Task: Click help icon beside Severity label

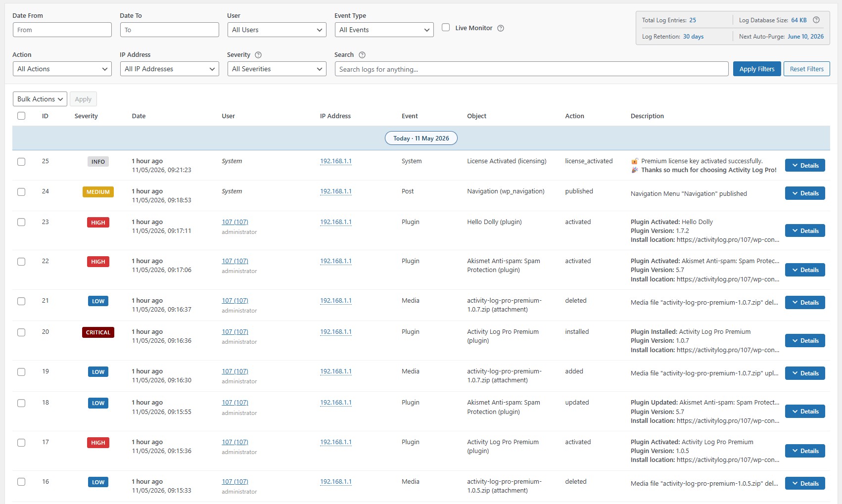Action: [258, 55]
